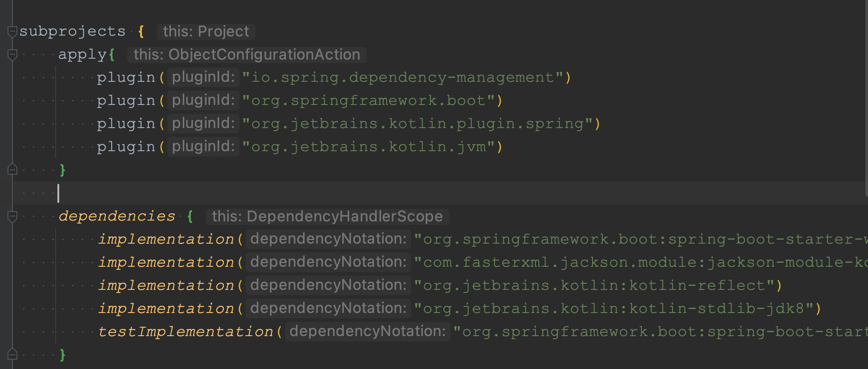This screenshot has height=369, width=868.
Task: Click plugin call on dependency-management line
Action: coord(126,78)
